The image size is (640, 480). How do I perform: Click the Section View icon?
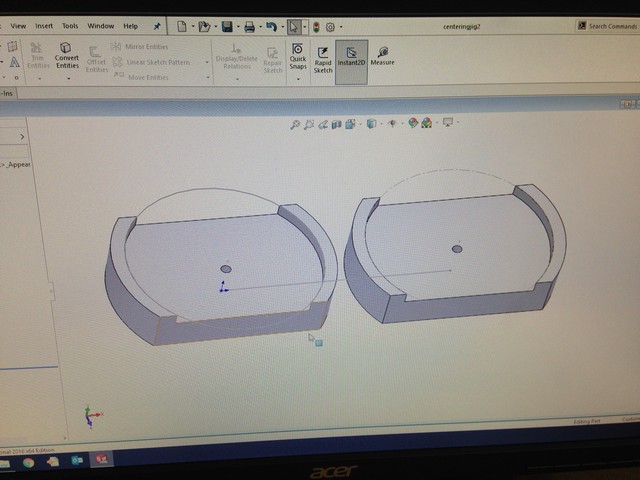(337, 123)
